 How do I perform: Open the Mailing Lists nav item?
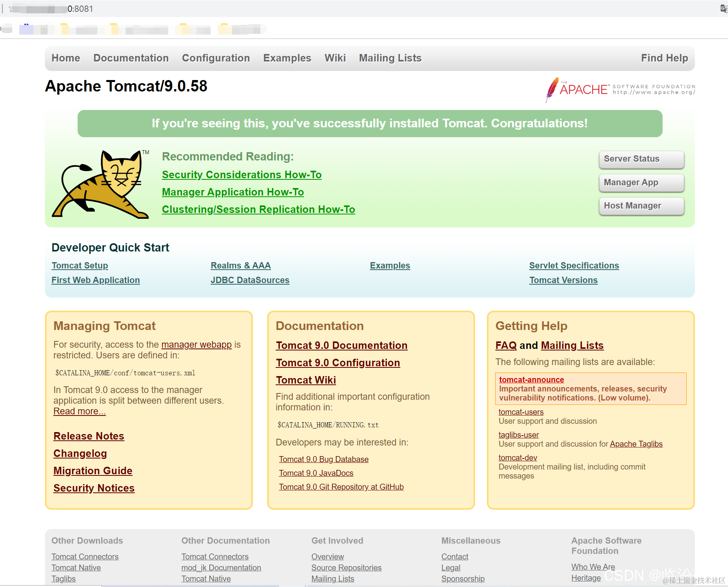(x=390, y=58)
